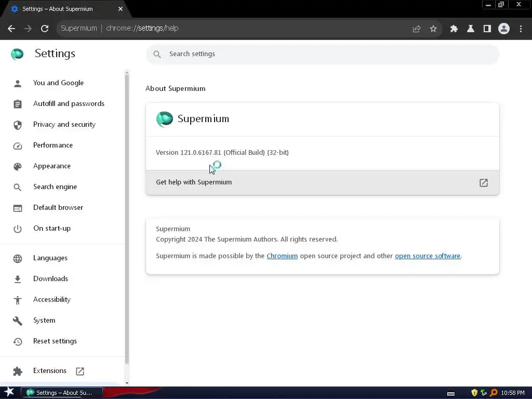
Task: Open the profile avatar menu
Action: pos(504,29)
